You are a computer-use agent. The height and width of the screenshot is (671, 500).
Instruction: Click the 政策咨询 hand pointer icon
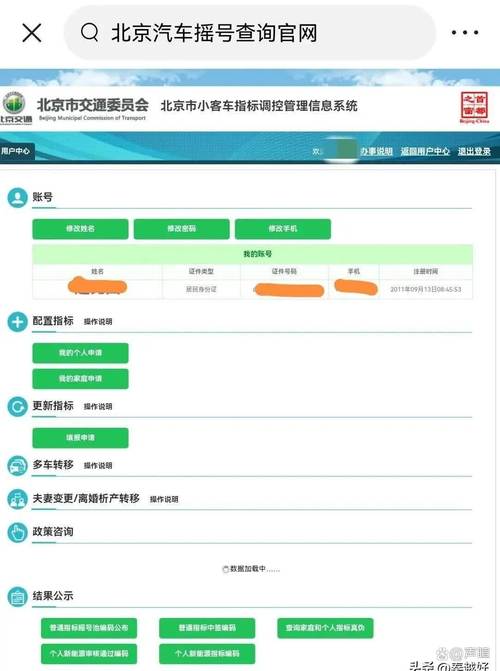point(18,533)
